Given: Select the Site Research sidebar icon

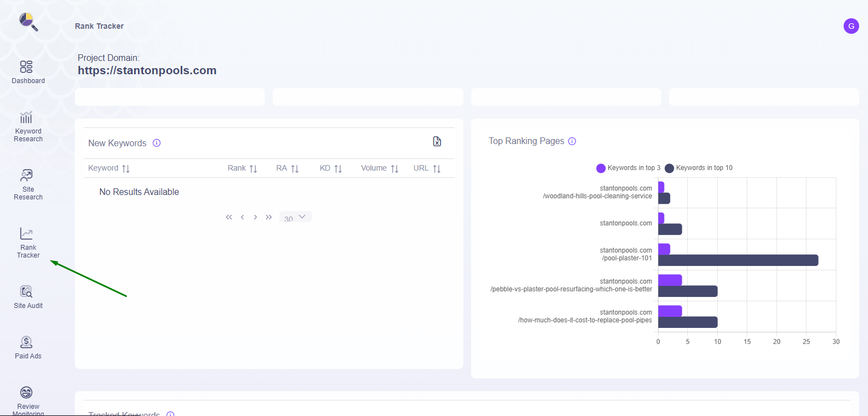Looking at the screenshot, I should coord(27,176).
